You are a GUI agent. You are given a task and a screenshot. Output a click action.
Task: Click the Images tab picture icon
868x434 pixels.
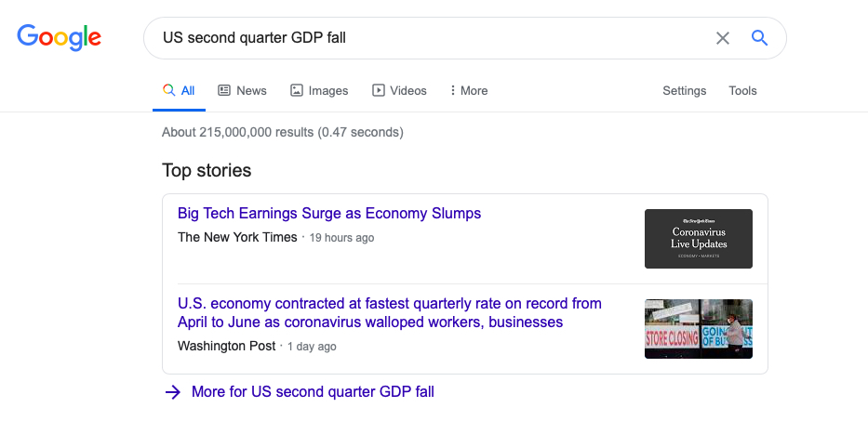click(297, 90)
